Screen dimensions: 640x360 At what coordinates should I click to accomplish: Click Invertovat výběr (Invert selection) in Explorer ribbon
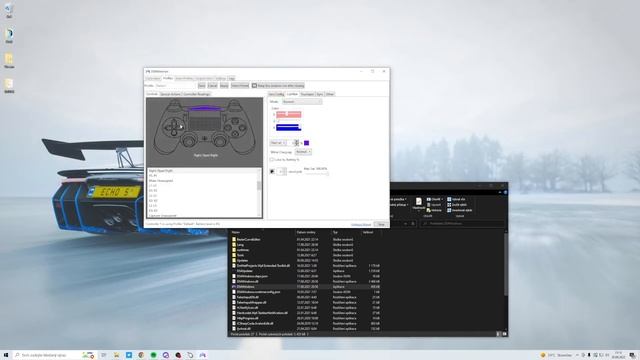[x=460, y=210]
